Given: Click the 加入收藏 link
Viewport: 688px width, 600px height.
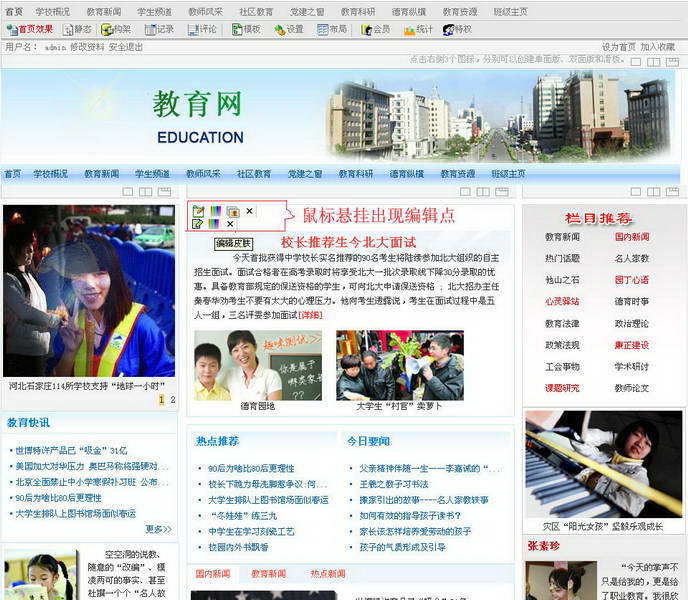Looking at the screenshot, I should coord(658,47).
